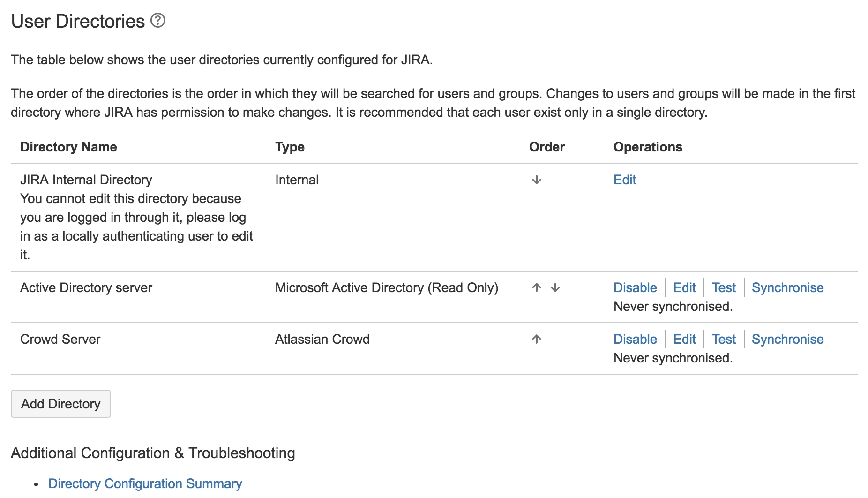Test the Crowd Server connection
868x498 pixels.
pyautogui.click(x=724, y=339)
